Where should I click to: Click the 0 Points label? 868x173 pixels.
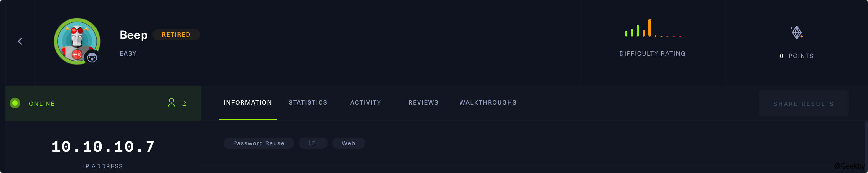pos(796,56)
